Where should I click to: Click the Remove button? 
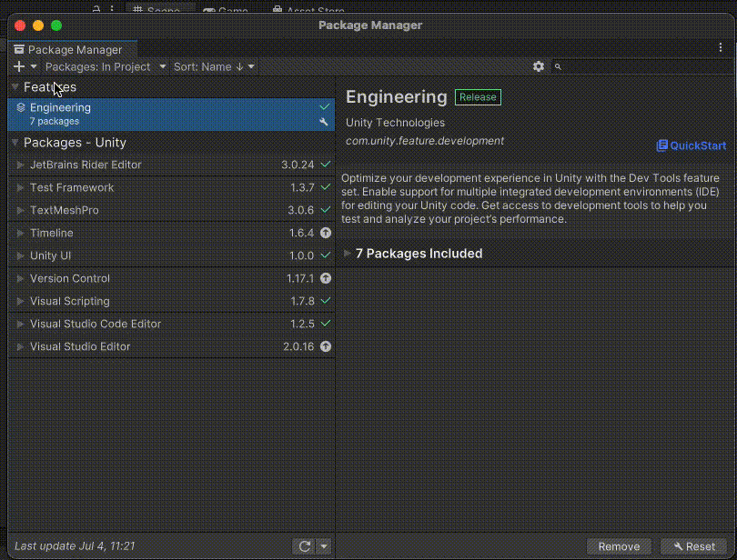[619, 546]
